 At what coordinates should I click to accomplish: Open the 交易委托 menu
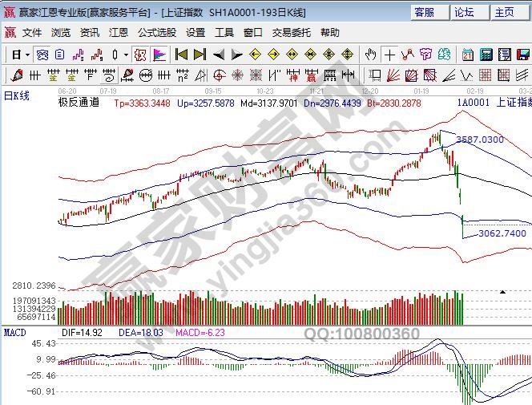tap(291, 33)
